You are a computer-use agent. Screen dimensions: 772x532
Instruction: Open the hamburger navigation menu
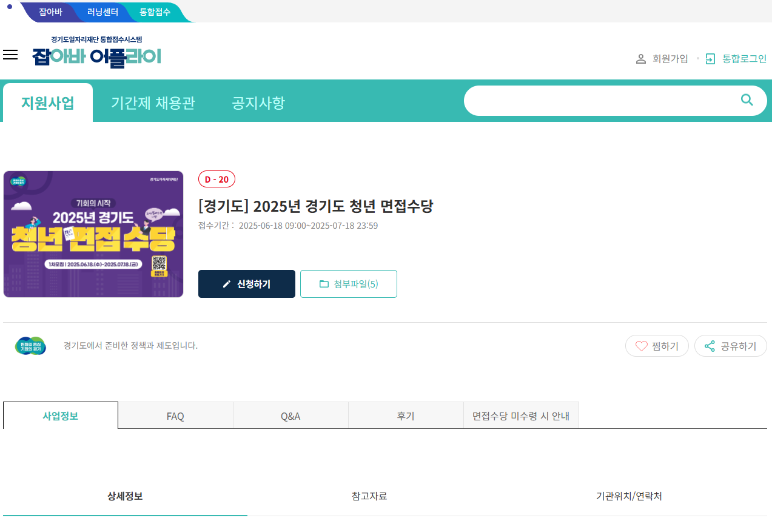click(10, 55)
